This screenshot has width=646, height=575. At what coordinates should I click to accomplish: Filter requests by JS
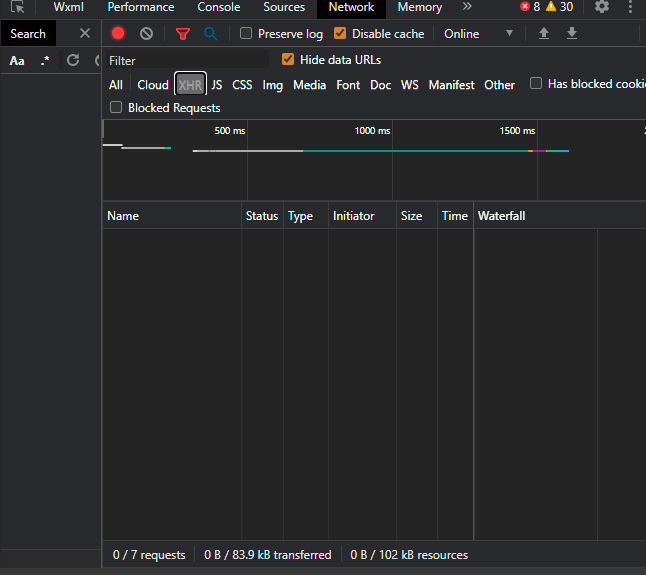pyautogui.click(x=217, y=85)
